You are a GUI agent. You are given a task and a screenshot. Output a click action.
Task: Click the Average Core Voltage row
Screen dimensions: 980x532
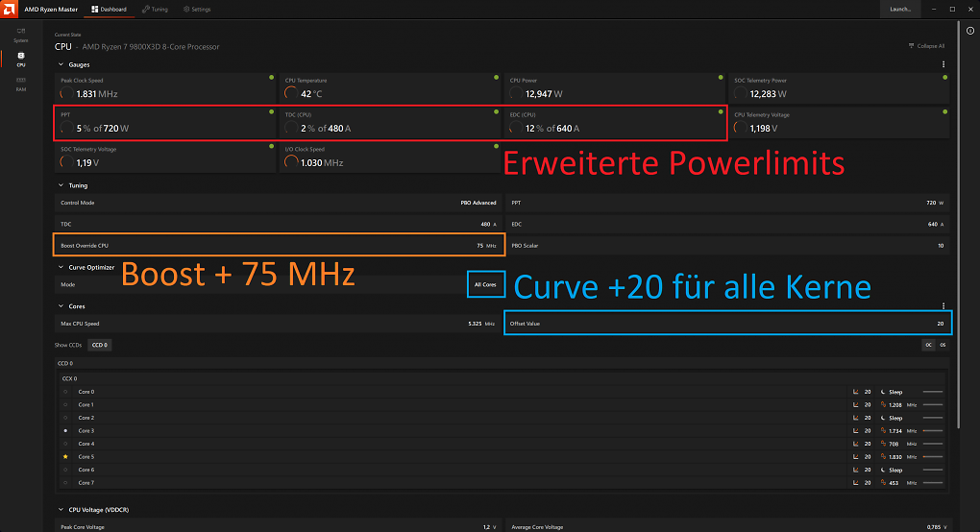click(x=727, y=527)
